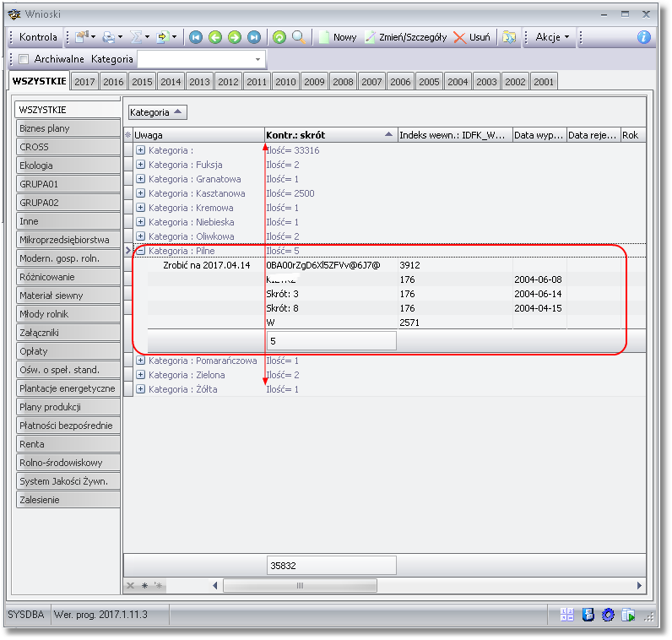Image resolution: width=672 pixels, height=640 pixels.
Task: Switch to the 2014 year tab
Action: pos(171,81)
